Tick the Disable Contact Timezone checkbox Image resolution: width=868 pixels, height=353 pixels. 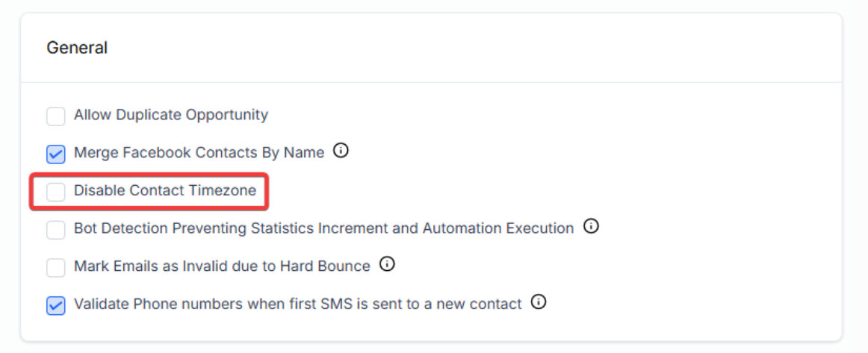[56, 192]
